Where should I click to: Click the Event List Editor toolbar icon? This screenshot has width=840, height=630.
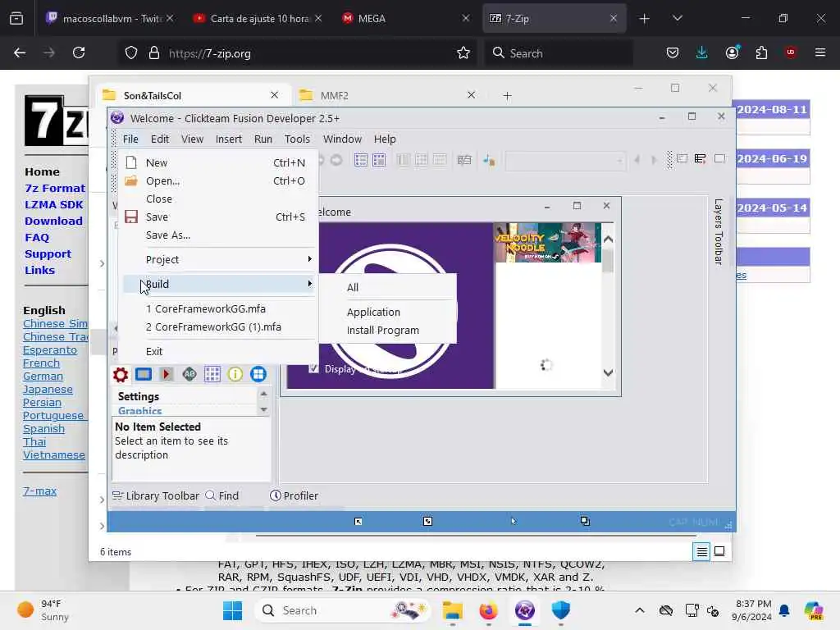click(440, 160)
